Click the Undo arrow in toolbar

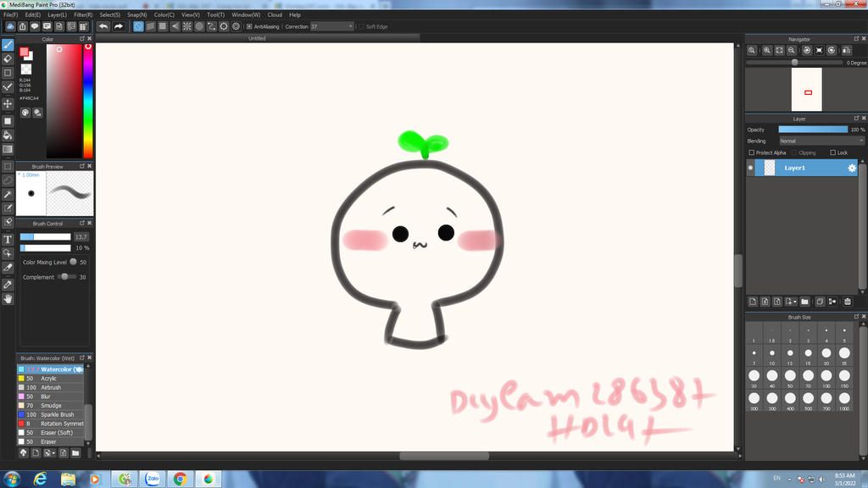point(103,26)
